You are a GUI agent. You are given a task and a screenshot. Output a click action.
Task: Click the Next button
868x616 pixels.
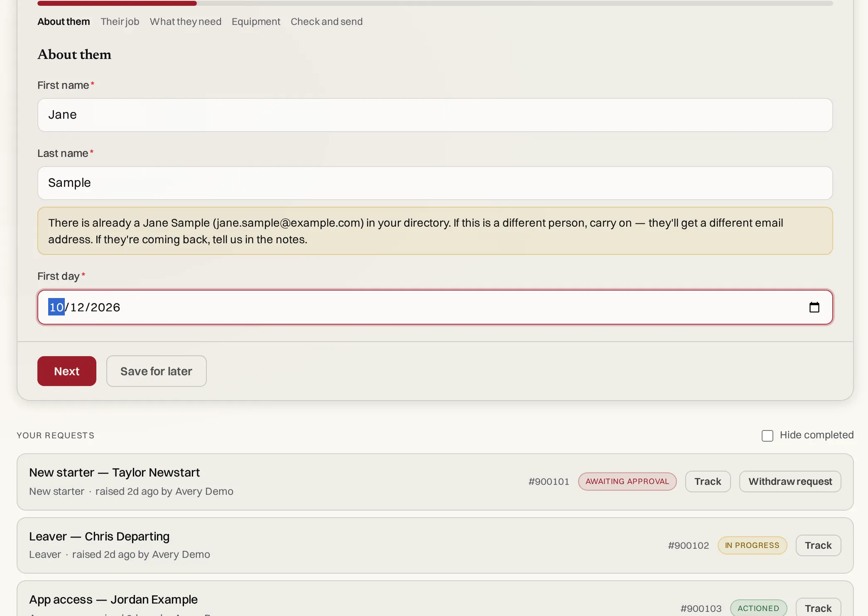67,371
